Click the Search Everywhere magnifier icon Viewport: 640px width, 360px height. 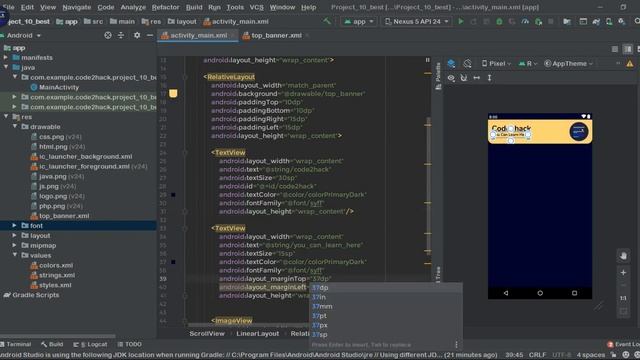636,21
